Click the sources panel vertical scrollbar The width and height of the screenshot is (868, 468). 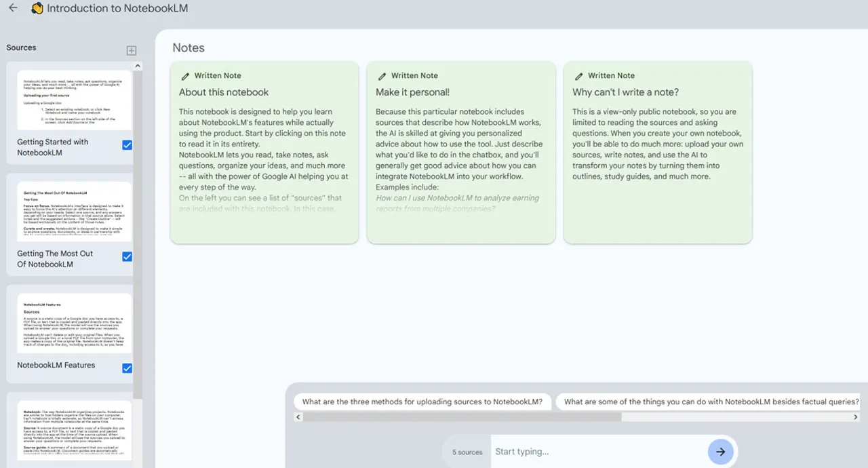pos(138,235)
